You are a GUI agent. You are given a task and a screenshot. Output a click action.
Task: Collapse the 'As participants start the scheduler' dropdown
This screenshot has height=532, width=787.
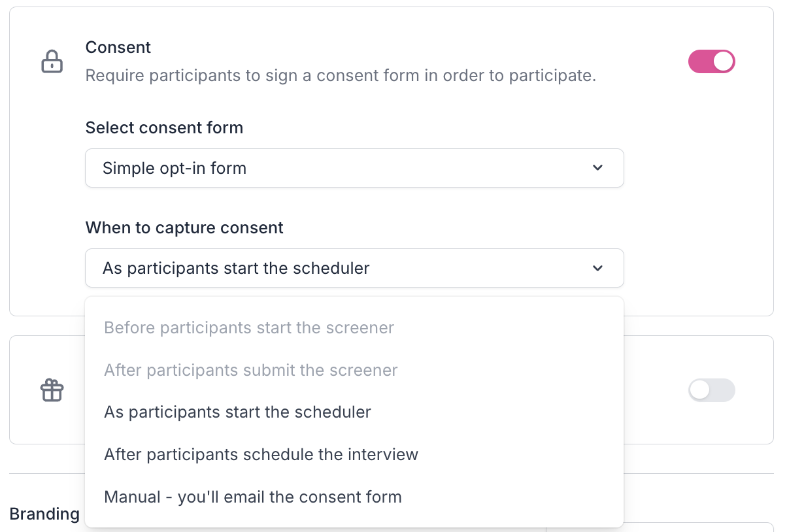pos(354,268)
